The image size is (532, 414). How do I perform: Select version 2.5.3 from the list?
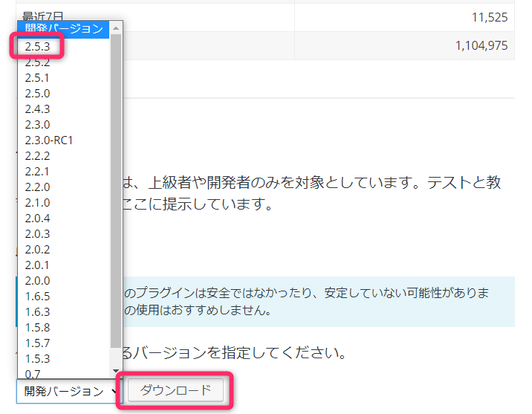(37, 46)
